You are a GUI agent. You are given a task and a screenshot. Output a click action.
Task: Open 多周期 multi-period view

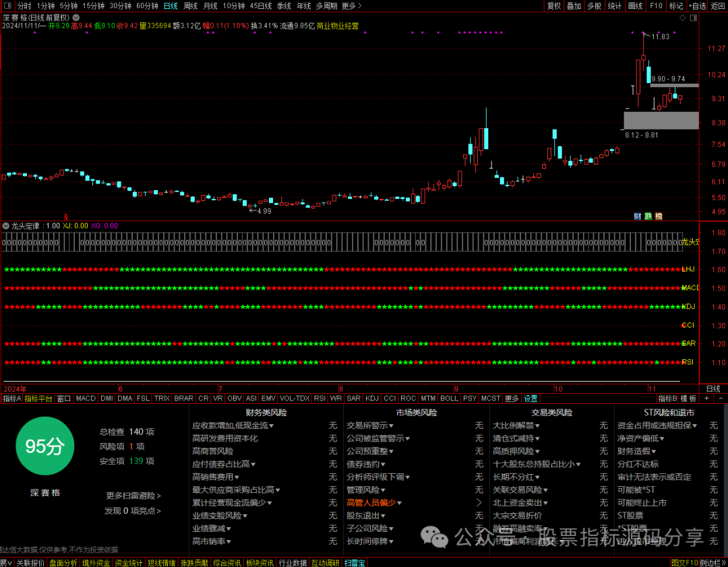pyautogui.click(x=326, y=6)
